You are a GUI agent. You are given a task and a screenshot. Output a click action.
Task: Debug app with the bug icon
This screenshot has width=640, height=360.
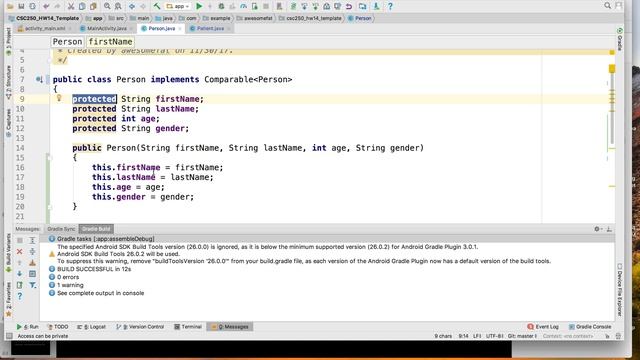point(221,6)
